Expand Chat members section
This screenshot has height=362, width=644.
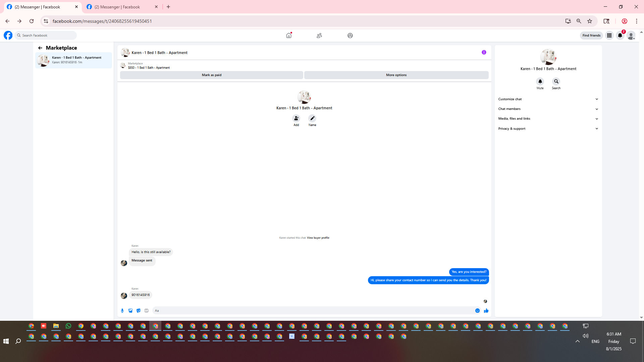pos(548,109)
